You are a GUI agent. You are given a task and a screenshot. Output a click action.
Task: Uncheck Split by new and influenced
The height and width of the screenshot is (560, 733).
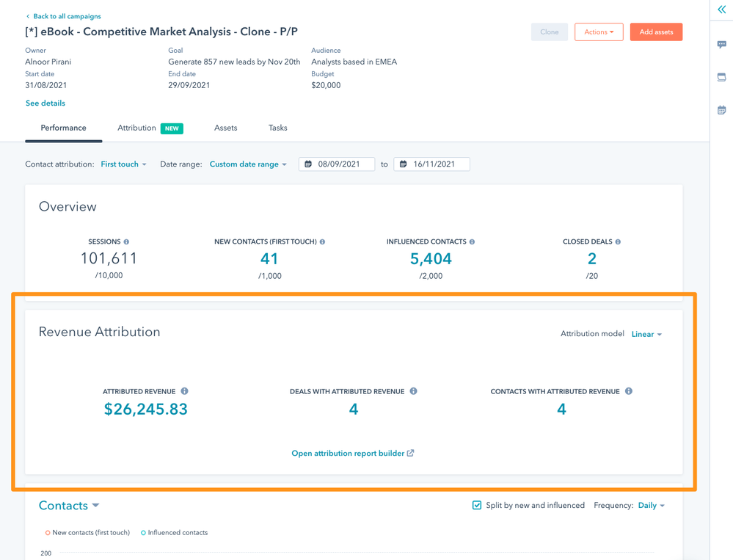[477, 505]
